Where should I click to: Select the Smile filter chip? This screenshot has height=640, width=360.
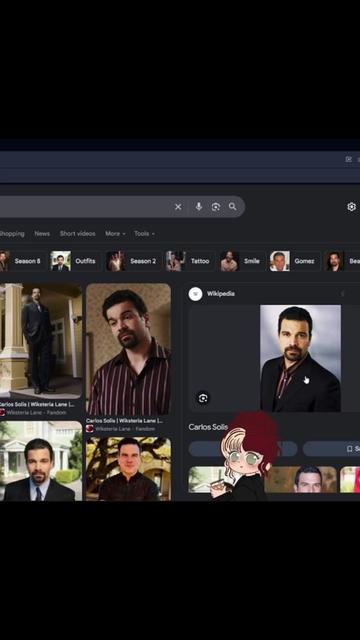coord(242,261)
